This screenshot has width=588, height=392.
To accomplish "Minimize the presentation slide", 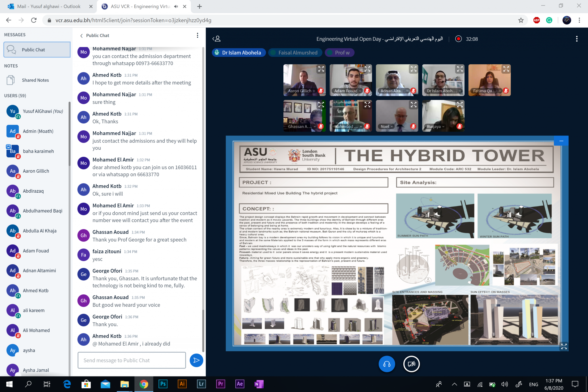I will click(x=561, y=141).
